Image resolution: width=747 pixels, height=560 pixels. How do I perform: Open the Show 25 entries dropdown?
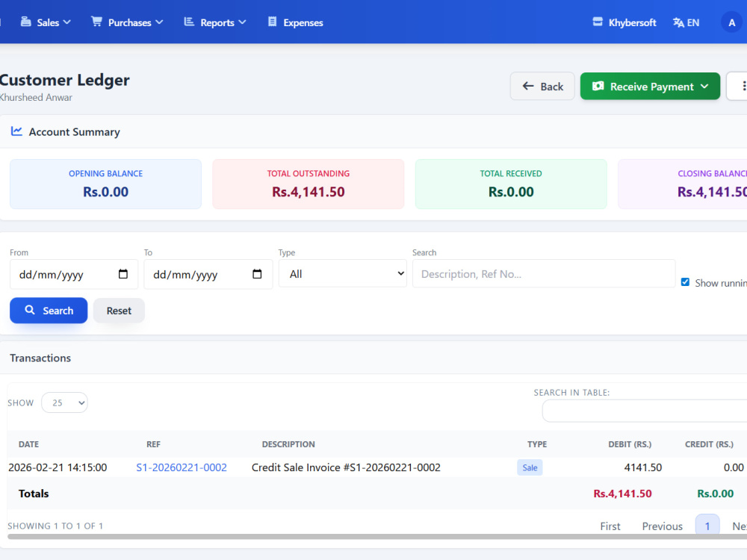pyautogui.click(x=64, y=403)
